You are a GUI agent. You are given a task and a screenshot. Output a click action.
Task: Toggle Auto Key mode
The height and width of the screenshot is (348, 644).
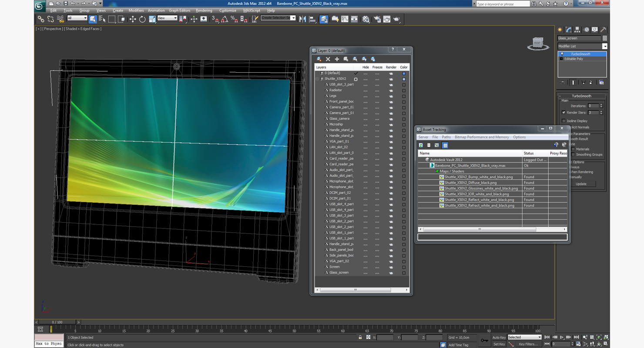(x=499, y=338)
